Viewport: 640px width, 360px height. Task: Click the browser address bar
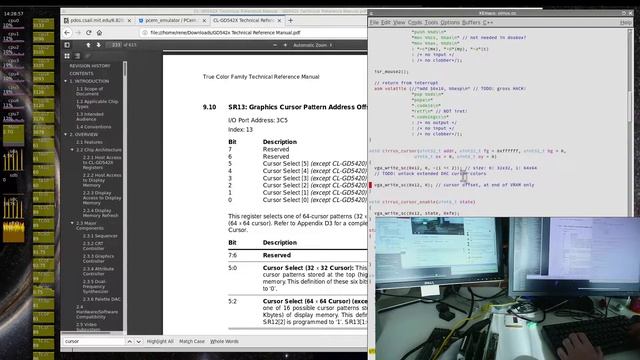253,33
